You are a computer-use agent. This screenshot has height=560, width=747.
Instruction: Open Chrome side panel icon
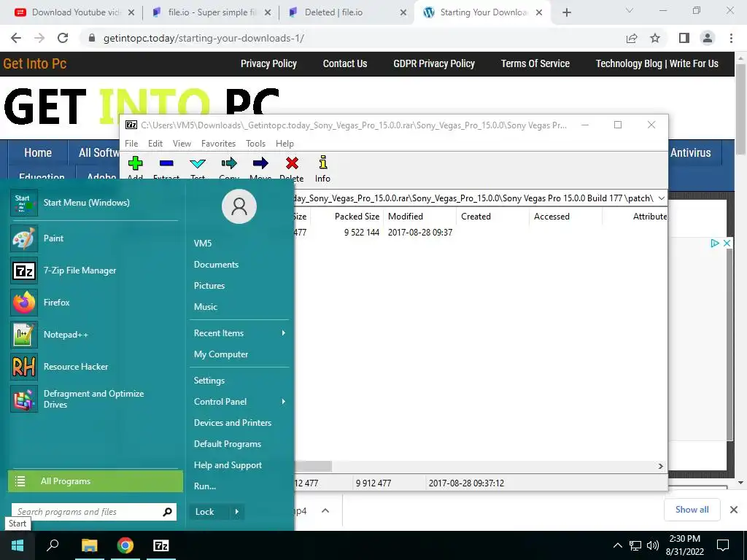684,38
